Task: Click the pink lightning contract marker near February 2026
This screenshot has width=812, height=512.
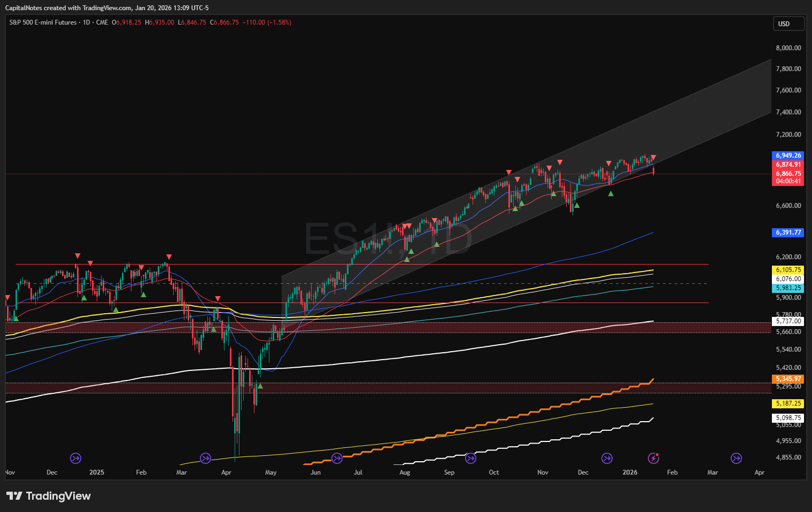Action: 655,458
